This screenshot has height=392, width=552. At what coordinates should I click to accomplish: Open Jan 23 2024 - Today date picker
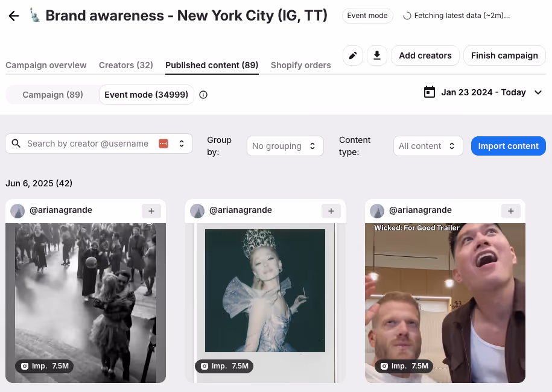point(483,92)
